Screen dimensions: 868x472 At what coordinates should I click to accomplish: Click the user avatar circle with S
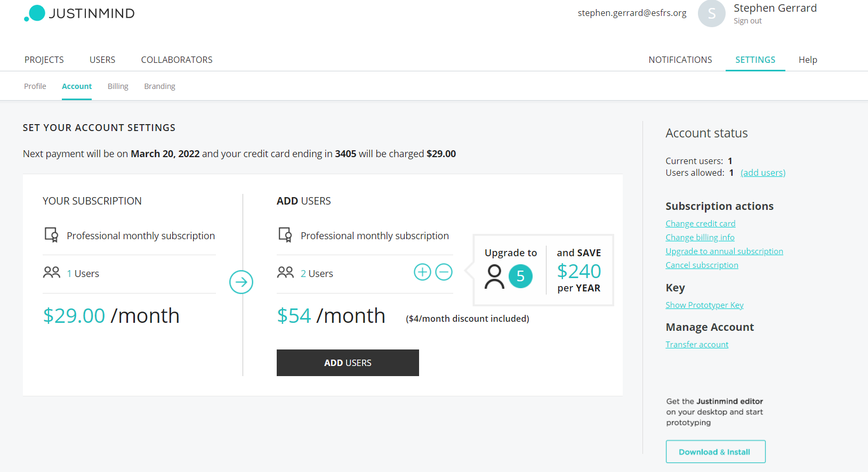pyautogui.click(x=711, y=13)
